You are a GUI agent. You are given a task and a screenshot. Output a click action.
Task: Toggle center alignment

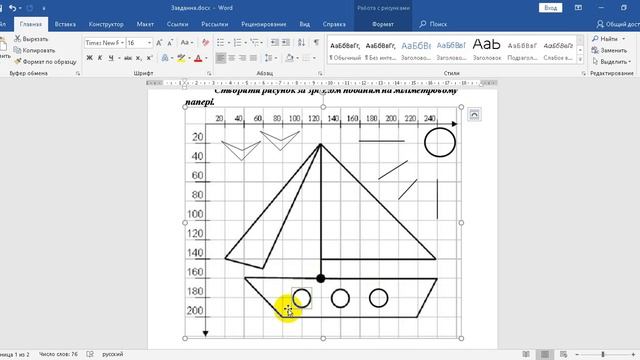[x=231, y=58]
